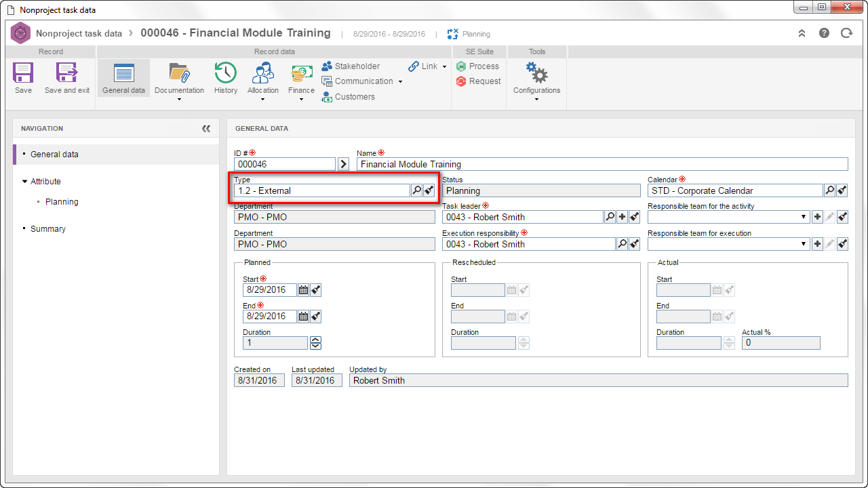868x488 pixels.
Task: Select Summary in the navigation
Action: tap(48, 229)
